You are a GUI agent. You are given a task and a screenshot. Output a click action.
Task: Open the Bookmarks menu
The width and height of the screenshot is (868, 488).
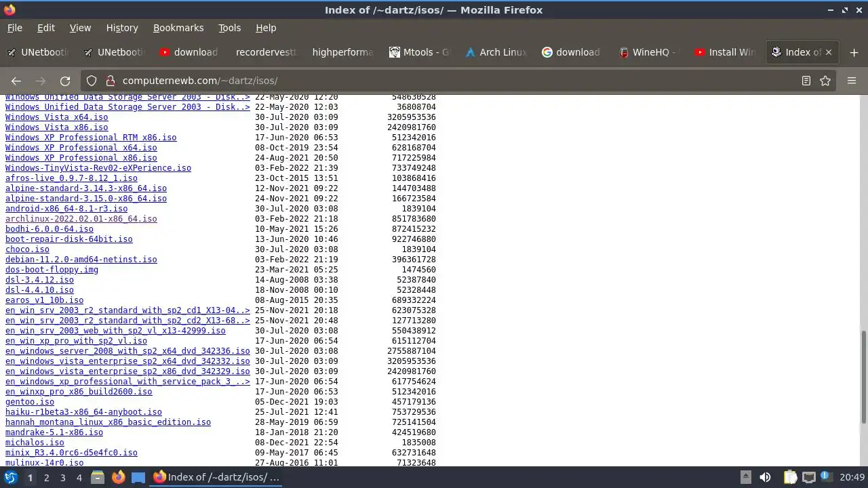(x=178, y=28)
